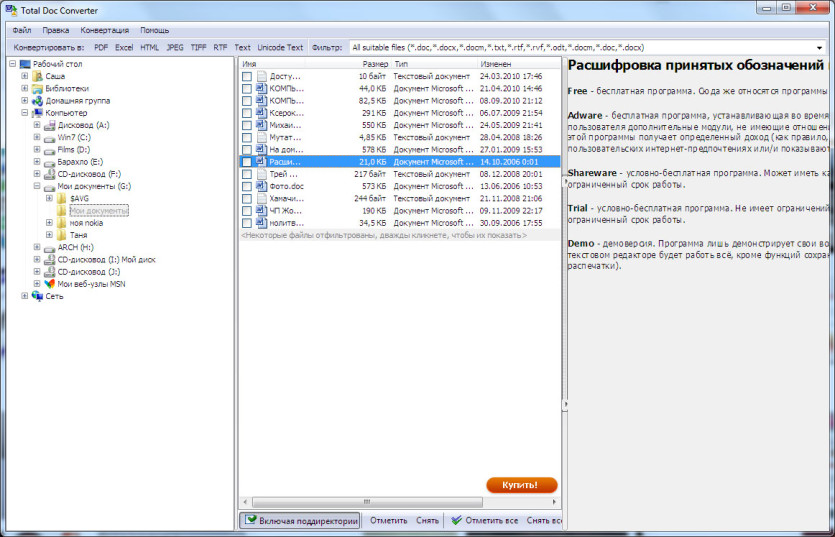Screen dimensions: 835x537
Task: Select the Фото.doc Word document icon
Action: 261,186
